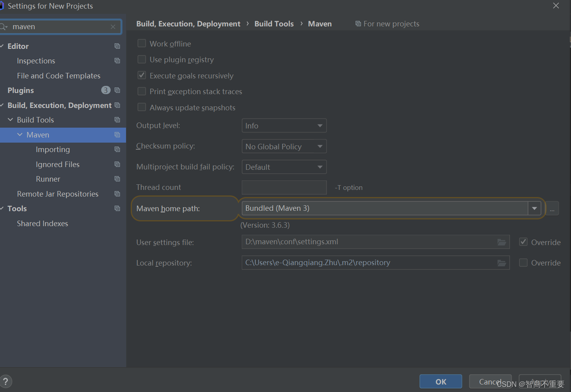Collapse the Build Tools tree node

pos(11,120)
